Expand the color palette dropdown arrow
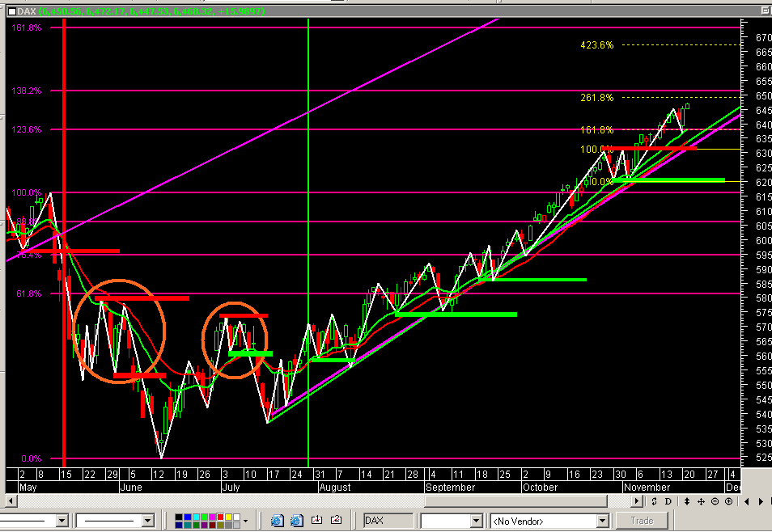772x532 pixels. tap(246, 521)
